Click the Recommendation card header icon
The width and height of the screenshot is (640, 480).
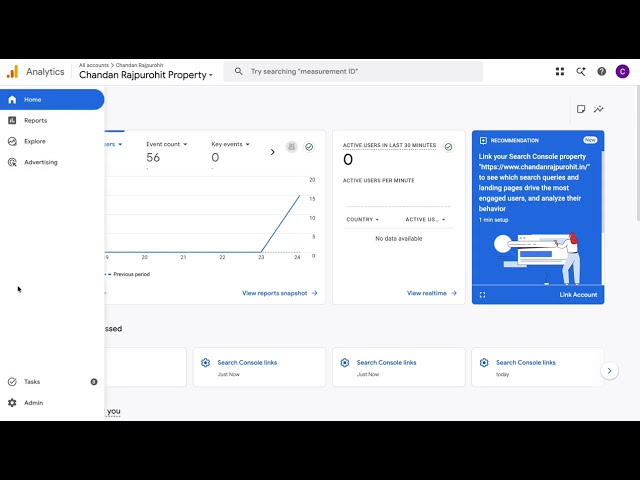tap(483, 140)
